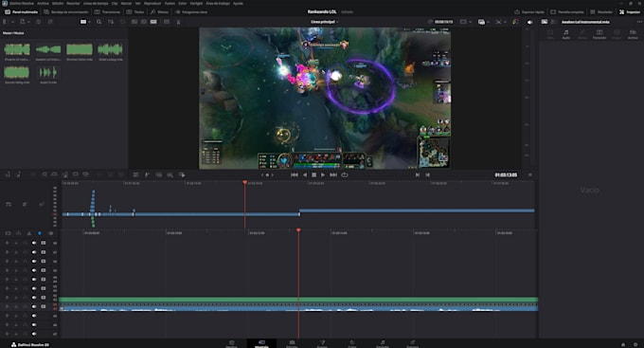The height and width of the screenshot is (348, 644).
Task: Go to next clip icon
Action: (x=427, y=174)
